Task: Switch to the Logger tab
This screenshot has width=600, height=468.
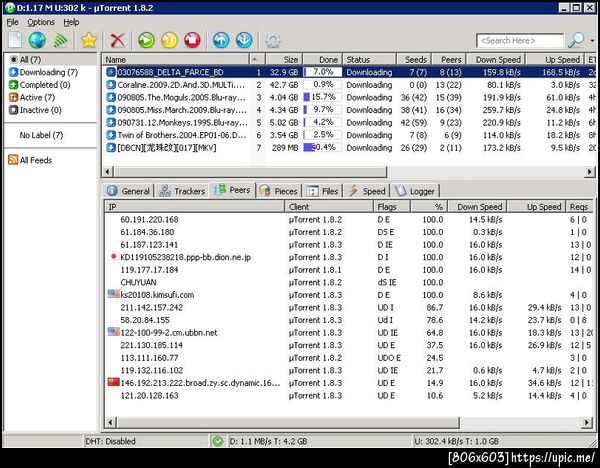Action: 415,191
